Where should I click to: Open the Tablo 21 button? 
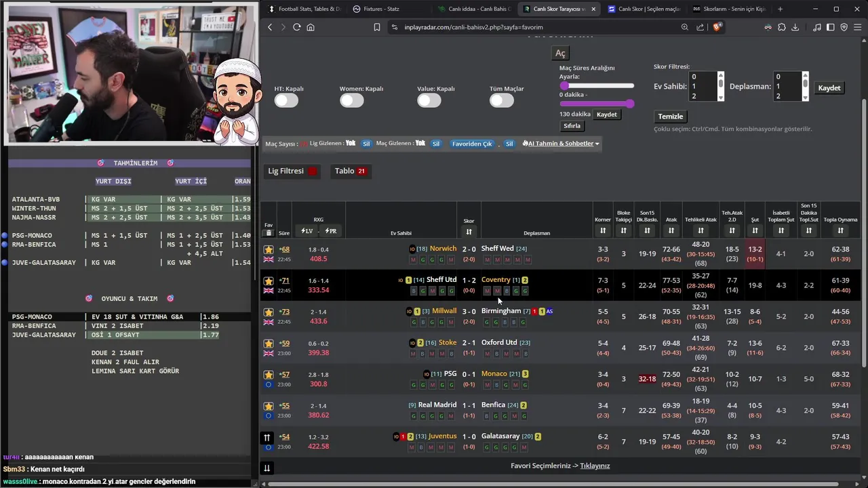pos(350,171)
